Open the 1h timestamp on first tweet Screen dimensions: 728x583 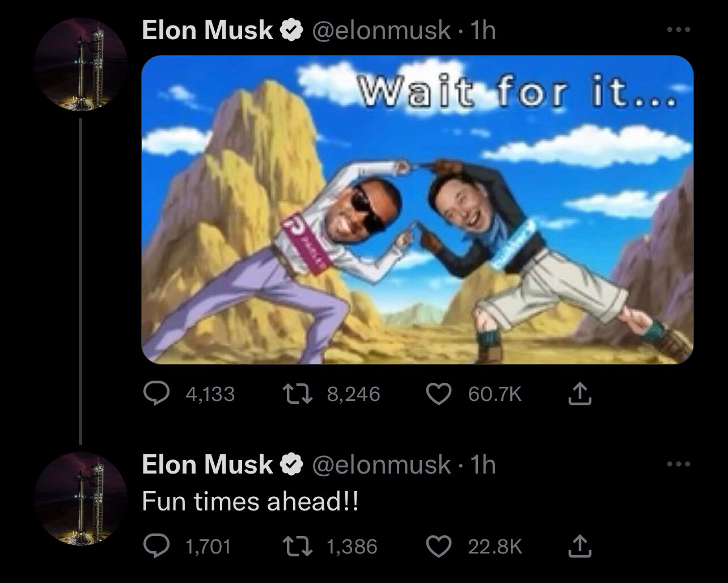coord(483,30)
